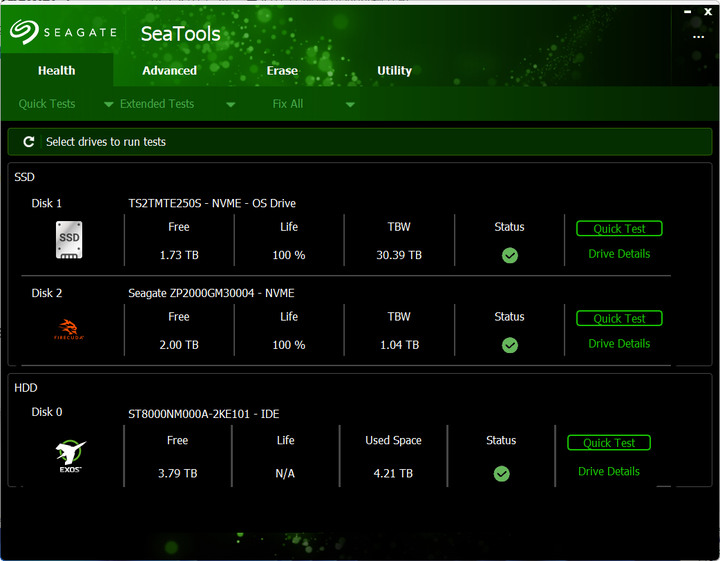The image size is (720, 561).
Task: Click the refresh drives icon
Action: click(x=29, y=142)
